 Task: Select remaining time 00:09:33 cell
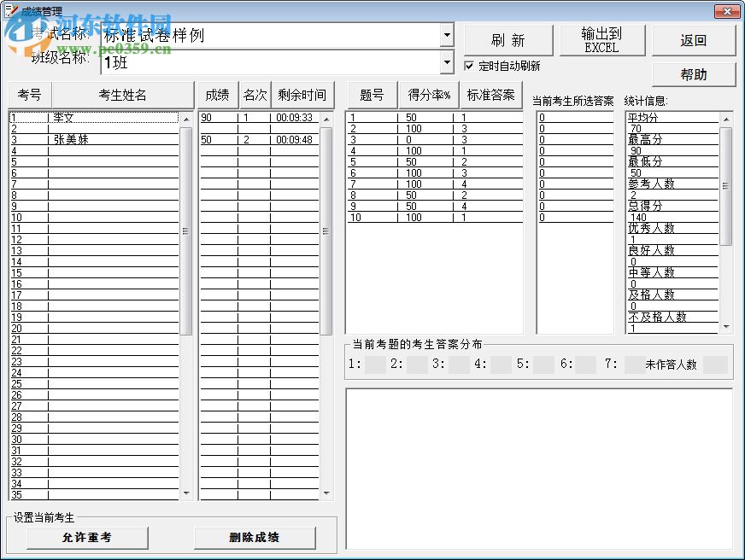pos(294,117)
